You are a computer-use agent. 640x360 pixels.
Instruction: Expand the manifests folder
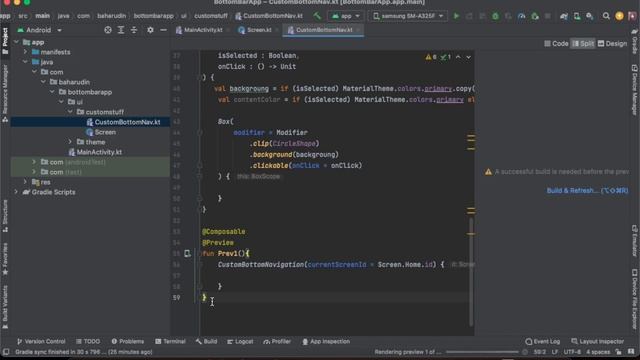[x=25, y=52]
